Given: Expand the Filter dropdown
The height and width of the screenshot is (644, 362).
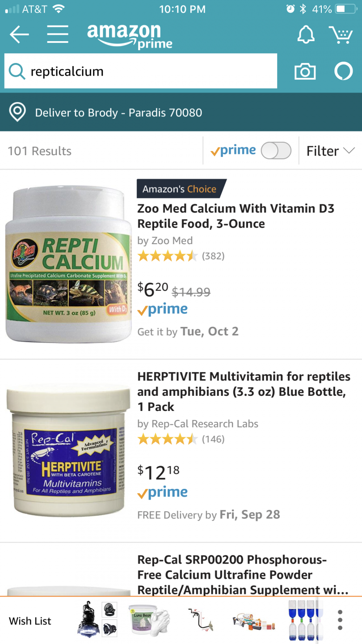Looking at the screenshot, I should click(x=330, y=151).
